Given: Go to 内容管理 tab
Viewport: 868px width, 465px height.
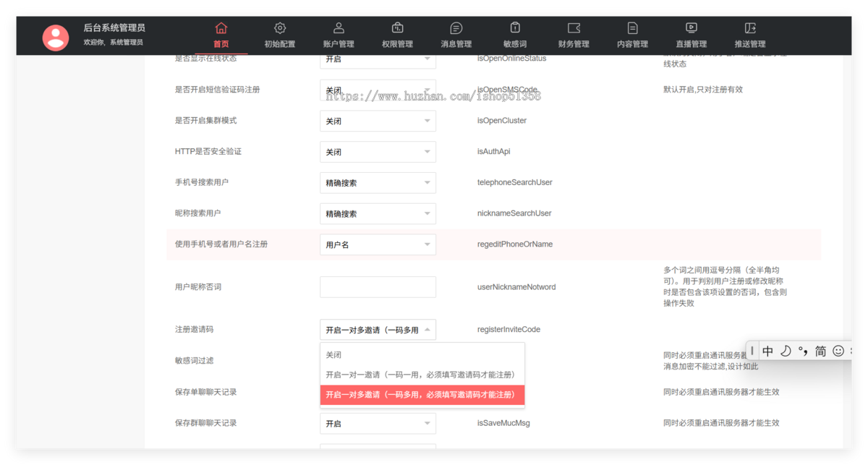Looking at the screenshot, I should [632, 35].
